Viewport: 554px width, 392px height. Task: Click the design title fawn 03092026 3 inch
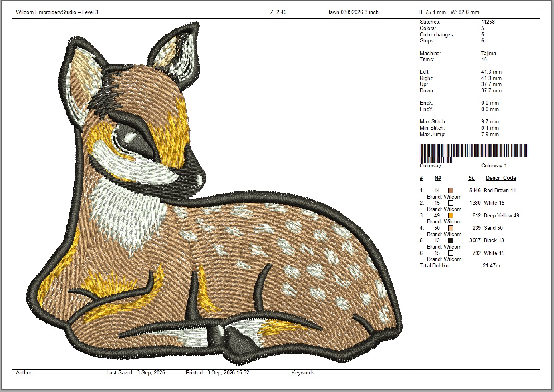353,12
